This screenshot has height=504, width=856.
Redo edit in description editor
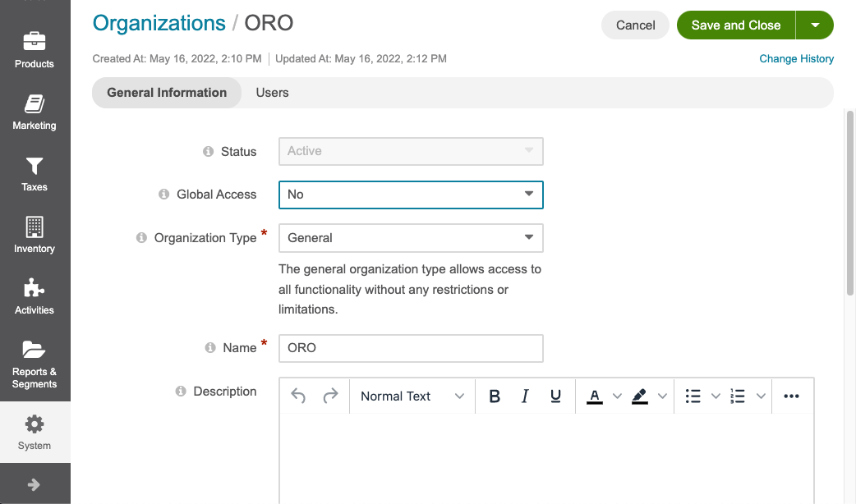(x=330, y=396)
